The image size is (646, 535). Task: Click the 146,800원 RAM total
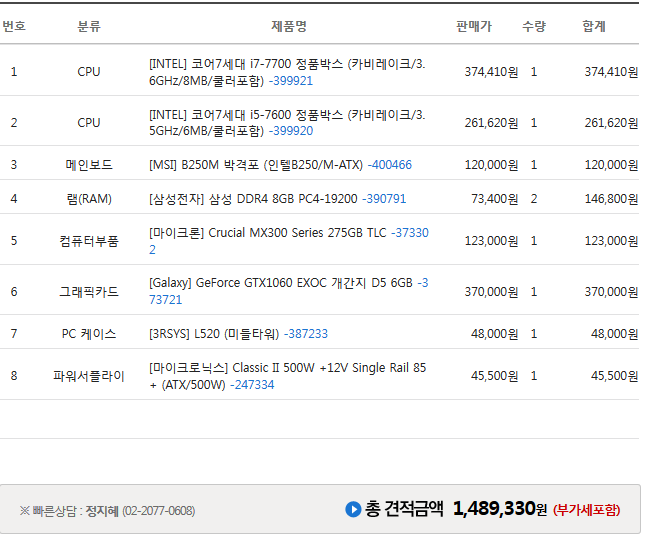611,199
